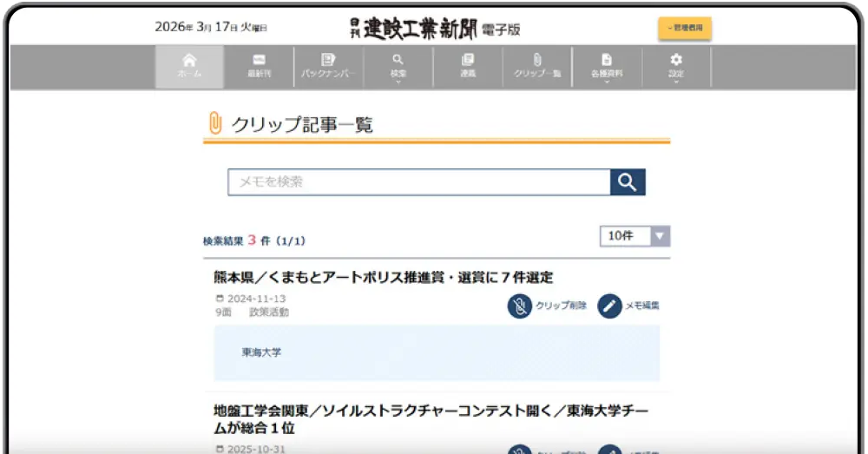868x454 pixels.
Task: Click the メモを検索 search input field
Action: (x=418, y=182)
